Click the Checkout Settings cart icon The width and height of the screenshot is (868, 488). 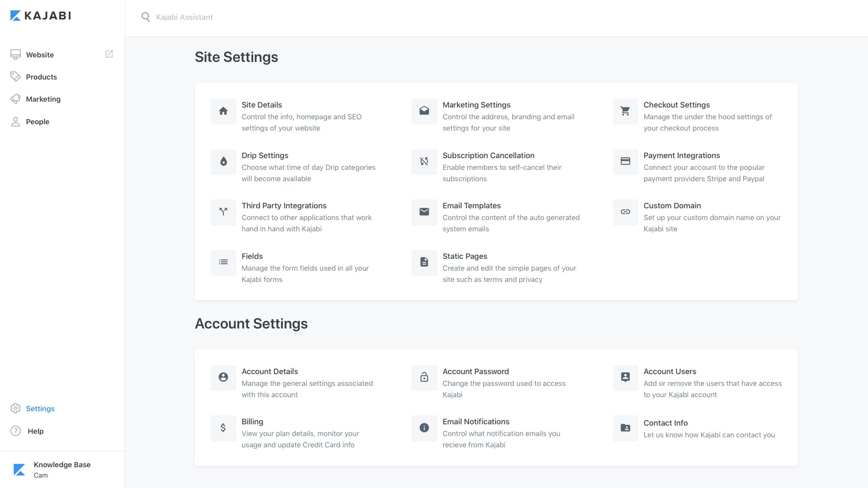625,111
